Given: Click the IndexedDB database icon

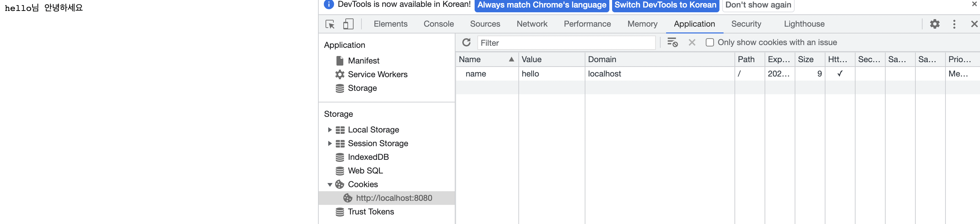Looking at the screenshot, I should click(340, 157).
